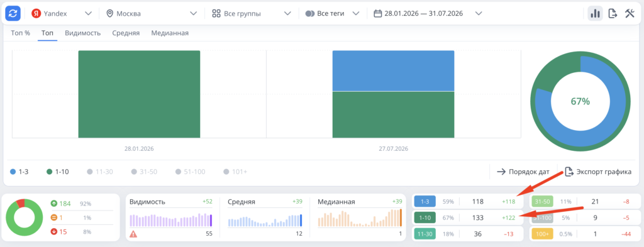Click the Экспорт графика button

tap(598, 172)
